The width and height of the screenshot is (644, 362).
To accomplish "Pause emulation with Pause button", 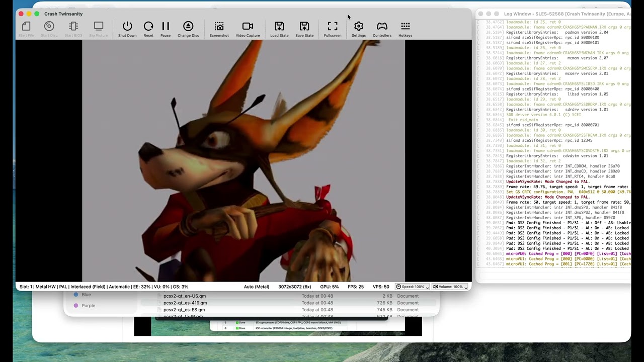I will [x=166, y=29].
